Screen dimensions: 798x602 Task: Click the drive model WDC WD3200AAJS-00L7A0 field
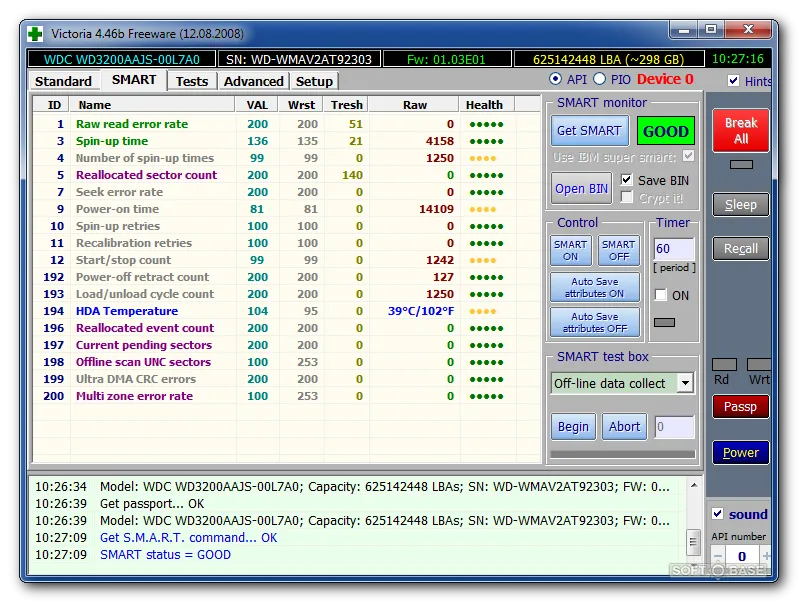122,59
